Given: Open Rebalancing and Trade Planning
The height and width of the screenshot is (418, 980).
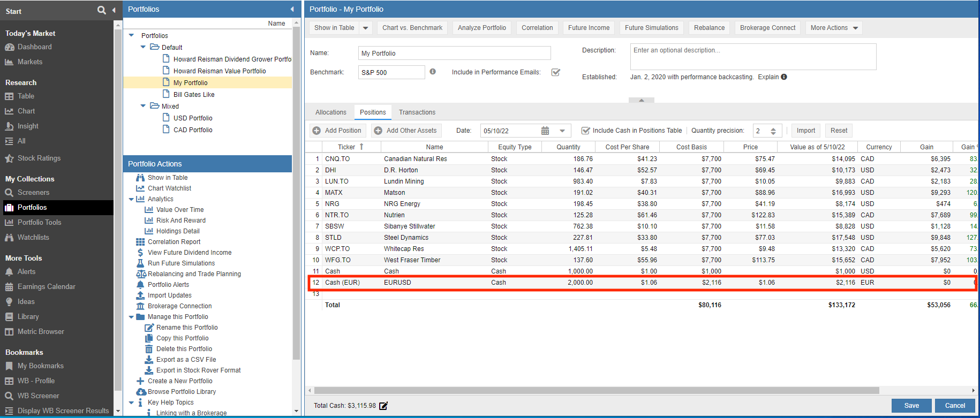Looking at the screenshot, I should point(194,274).
